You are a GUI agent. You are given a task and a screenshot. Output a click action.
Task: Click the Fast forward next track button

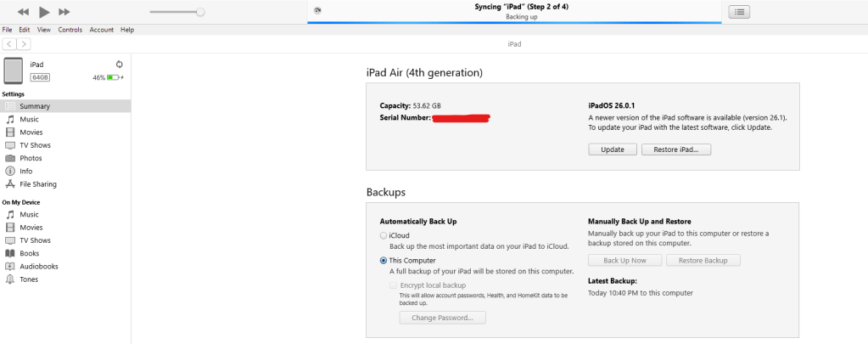pyautogui.click(x=64, y=12)
